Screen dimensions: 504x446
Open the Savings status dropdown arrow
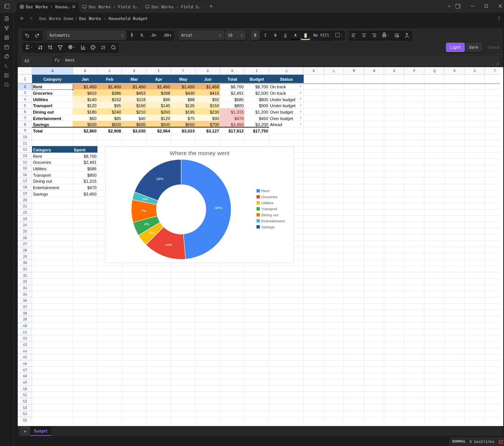click(301, 125)
